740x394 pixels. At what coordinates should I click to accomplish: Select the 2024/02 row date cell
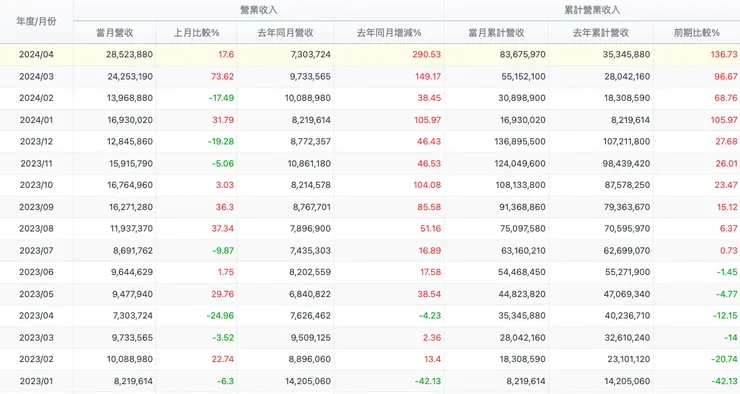(x=36, y=98)
